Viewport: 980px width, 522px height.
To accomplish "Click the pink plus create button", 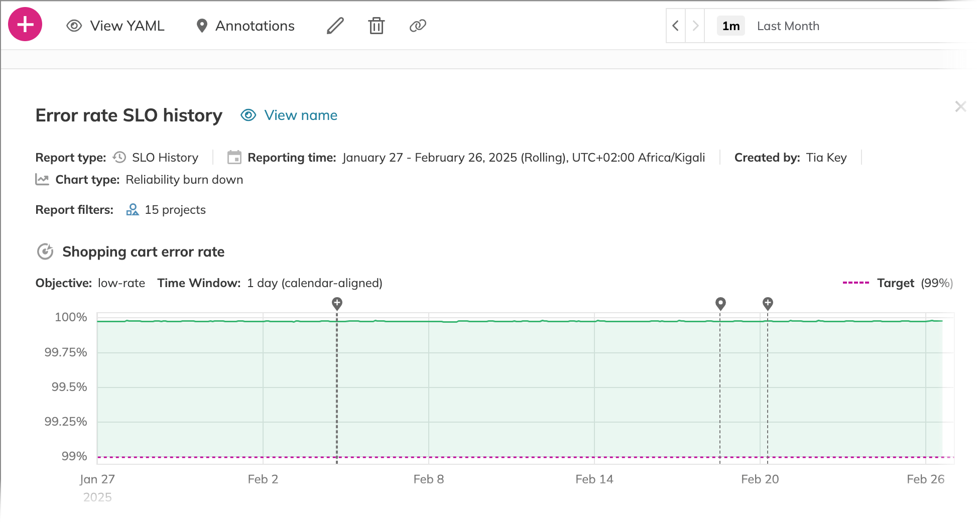I will click(25, 25).
